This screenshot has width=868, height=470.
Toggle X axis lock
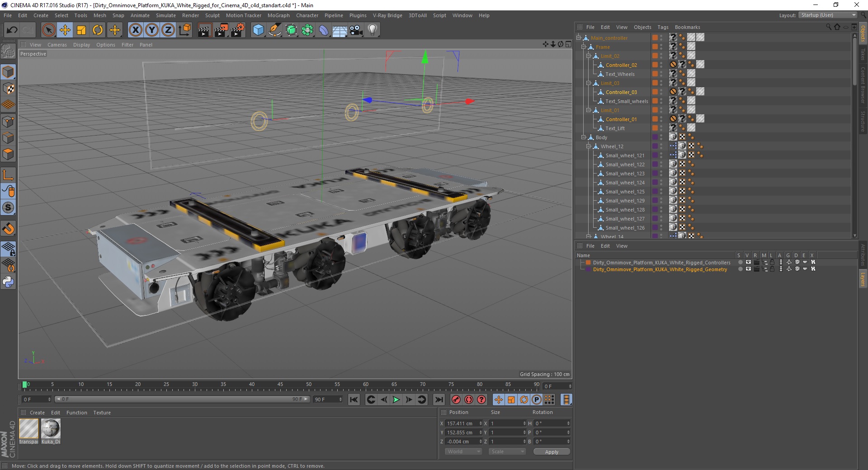click(135, 30)
